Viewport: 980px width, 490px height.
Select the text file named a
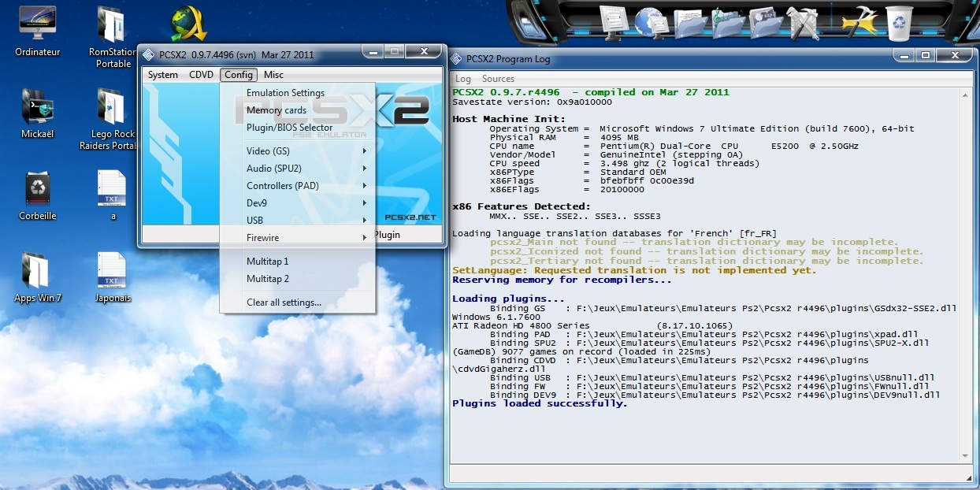pos(113,195)
